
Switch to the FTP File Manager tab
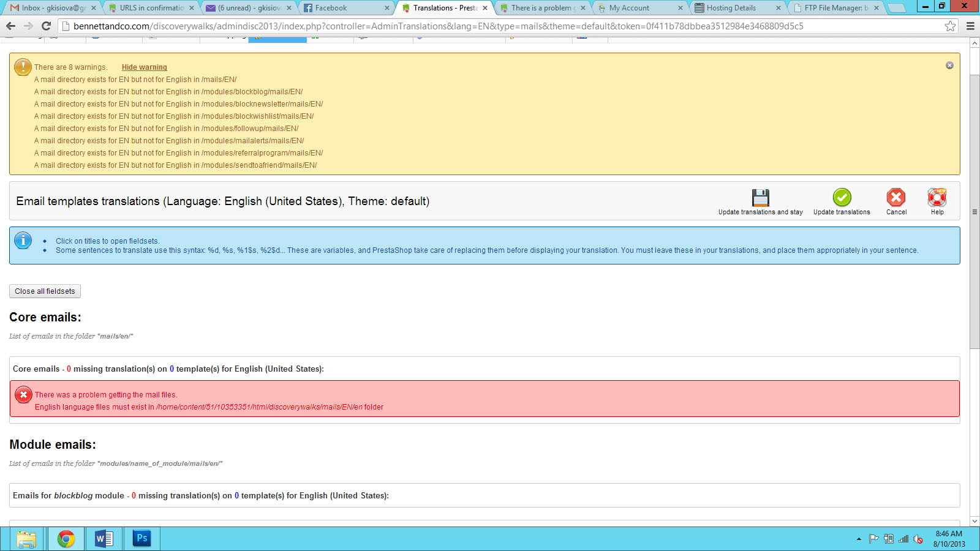pyautogui.click(x=837, y=8)
